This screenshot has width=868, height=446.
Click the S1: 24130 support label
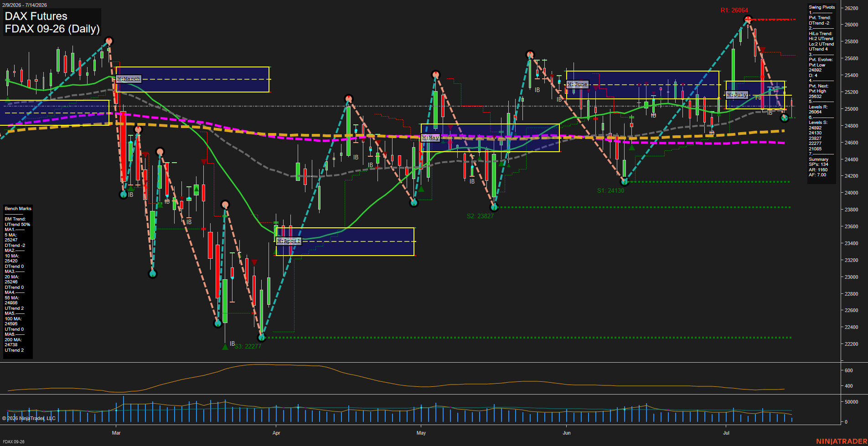(610, 190)
